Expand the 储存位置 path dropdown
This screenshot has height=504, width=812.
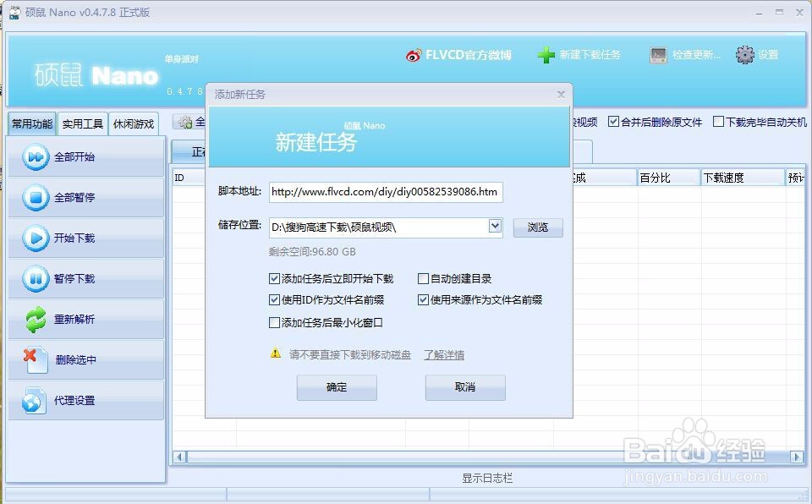click(495, 227)
